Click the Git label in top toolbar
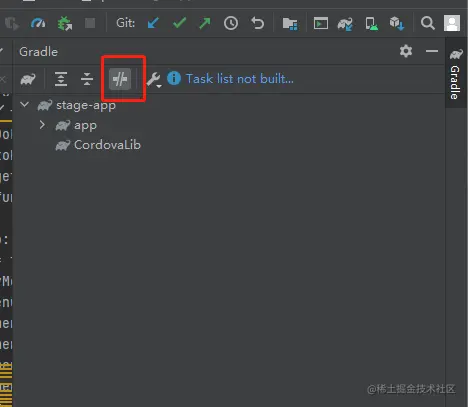Image resolution: width=468 pixels, height=407 pixels. (125, 23)
